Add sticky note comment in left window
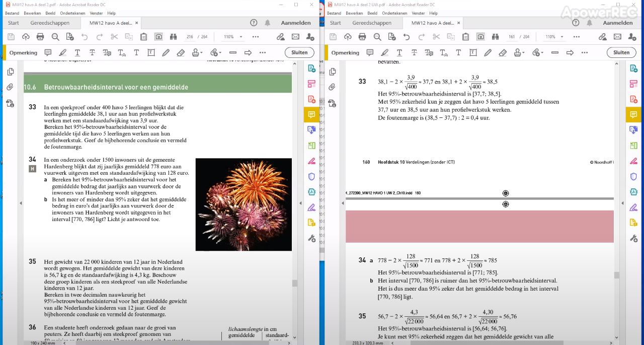The width and height of the screenshot is (644, 345). (x=48, y=52)
